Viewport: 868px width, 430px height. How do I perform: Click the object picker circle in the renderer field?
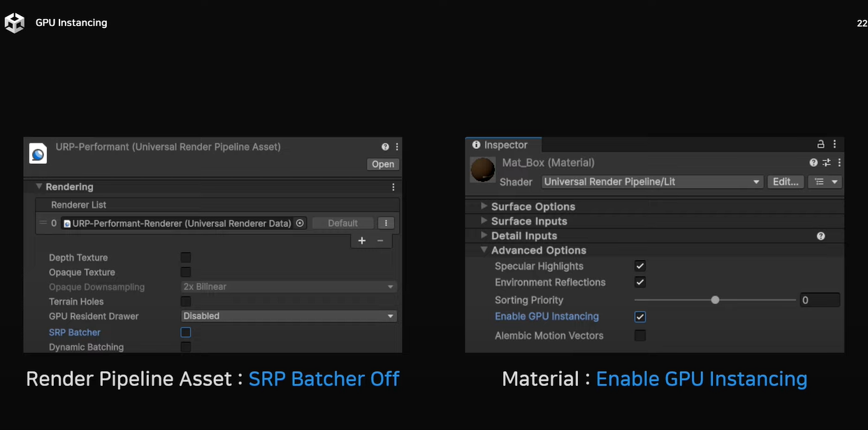point(300,223)
